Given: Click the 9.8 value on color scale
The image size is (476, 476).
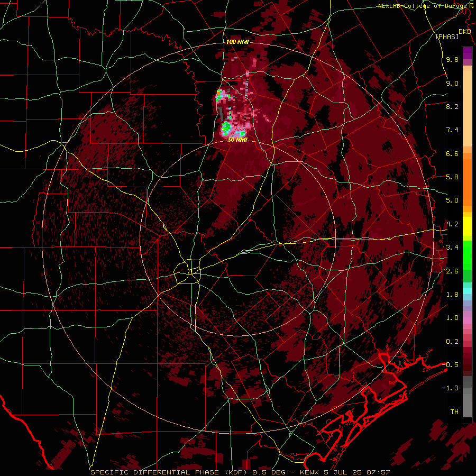Looking at the screenshot, I should coord(452,59).
